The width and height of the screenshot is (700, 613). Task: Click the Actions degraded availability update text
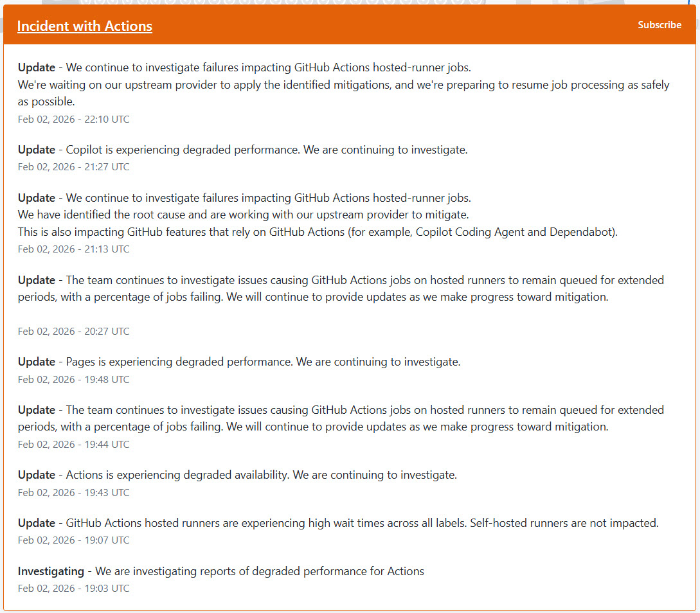point(261,475)
